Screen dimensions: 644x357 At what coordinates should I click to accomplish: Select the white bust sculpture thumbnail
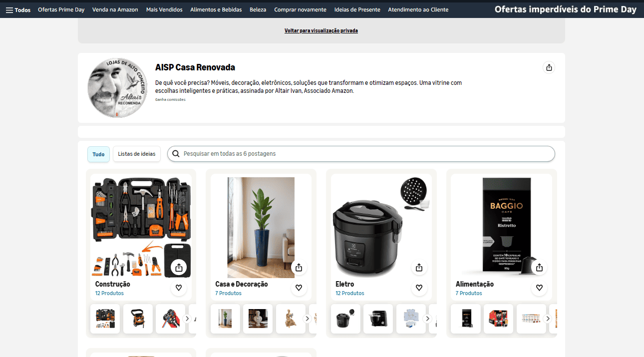(x=258, y=319)
